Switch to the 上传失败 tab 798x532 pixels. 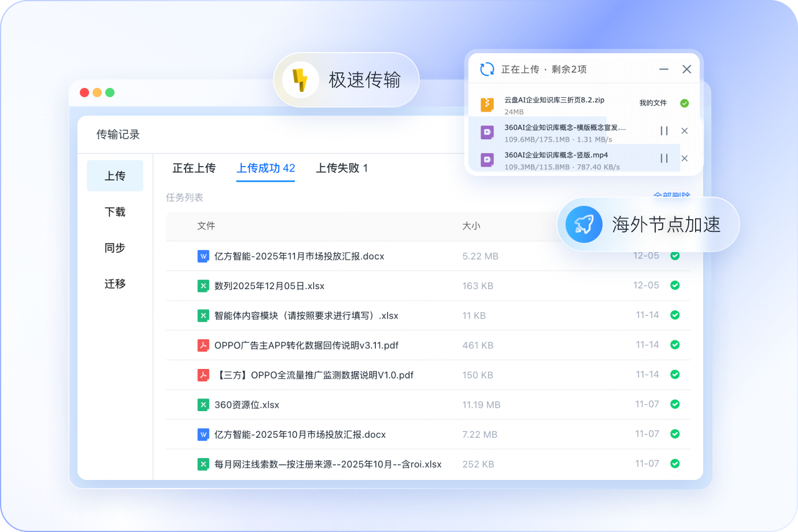click(341, 168)
